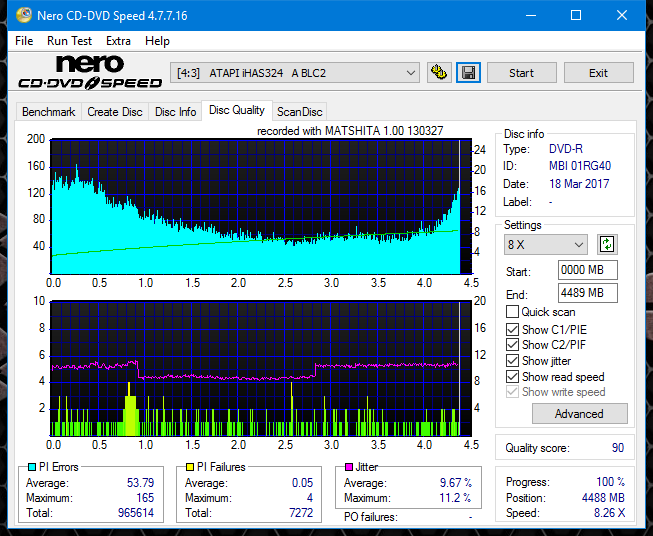This screenshot has width=653, height=536.
Task: Click the Start 0000 MB input field
Action: pyautogui.click(x=587, y=270)
